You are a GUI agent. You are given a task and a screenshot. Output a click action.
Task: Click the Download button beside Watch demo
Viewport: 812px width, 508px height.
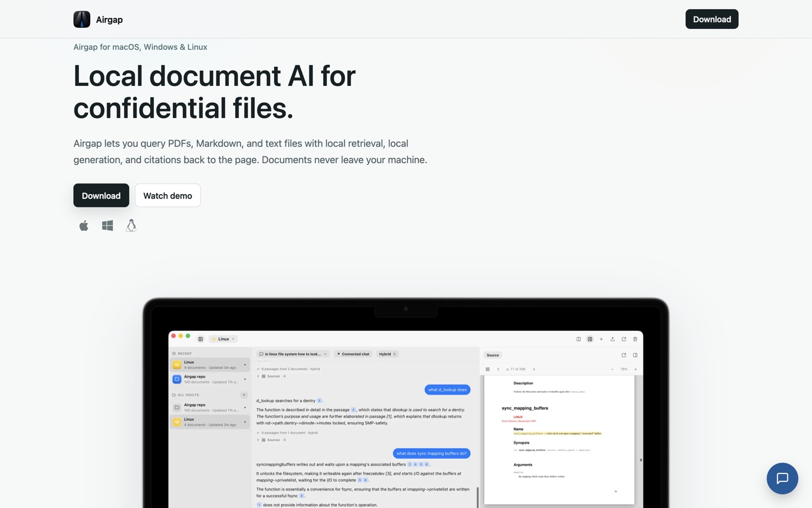[101, 195]
